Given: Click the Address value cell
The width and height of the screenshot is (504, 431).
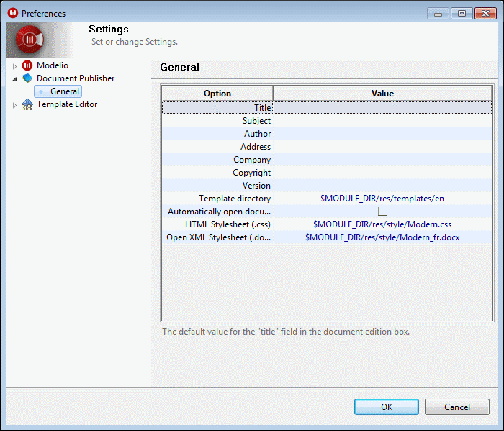Looking at the screenshot, I should 382,147.
